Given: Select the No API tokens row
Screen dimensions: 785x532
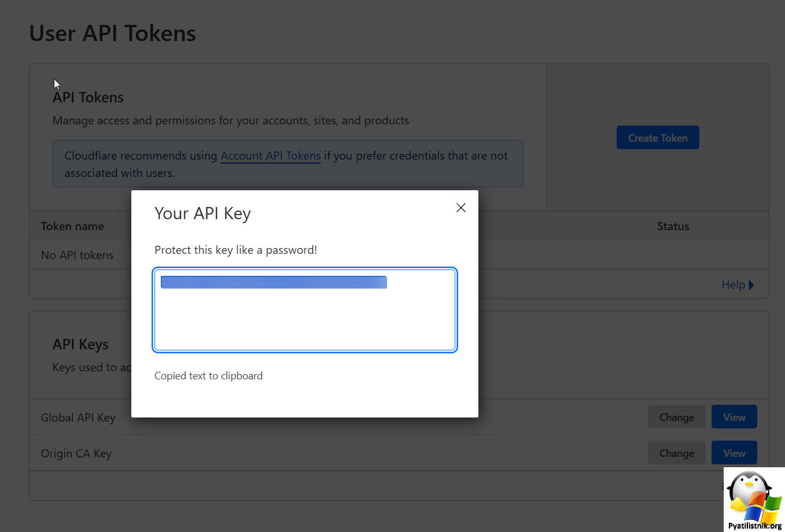Looking at the screenshot, I should click(399, 255).
